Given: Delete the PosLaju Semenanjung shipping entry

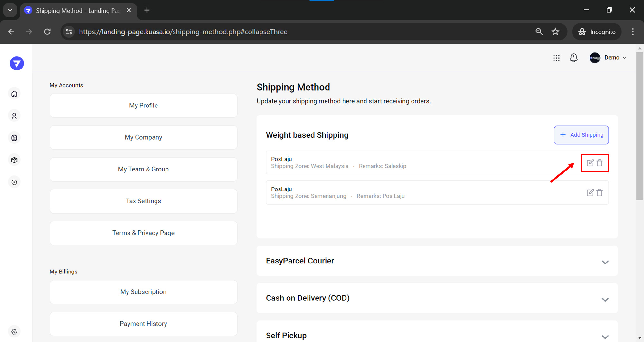Looking at the screenshot, I should [x=600, y=193].
